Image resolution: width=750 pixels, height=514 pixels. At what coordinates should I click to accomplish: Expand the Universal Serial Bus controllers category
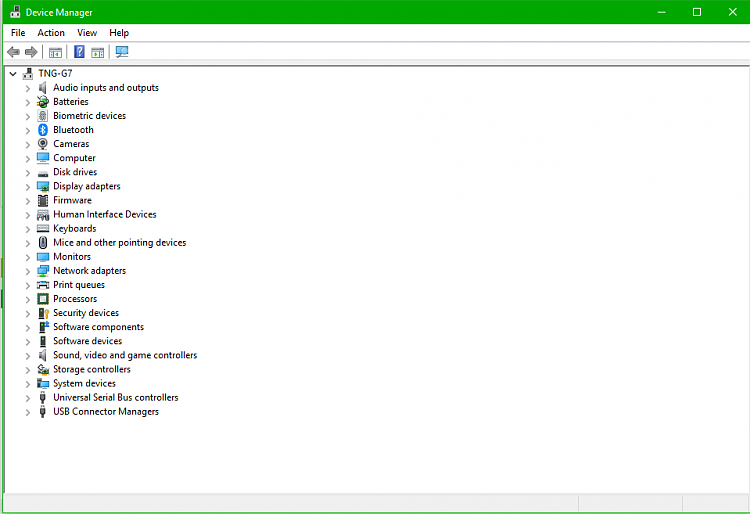pos(28,398)
